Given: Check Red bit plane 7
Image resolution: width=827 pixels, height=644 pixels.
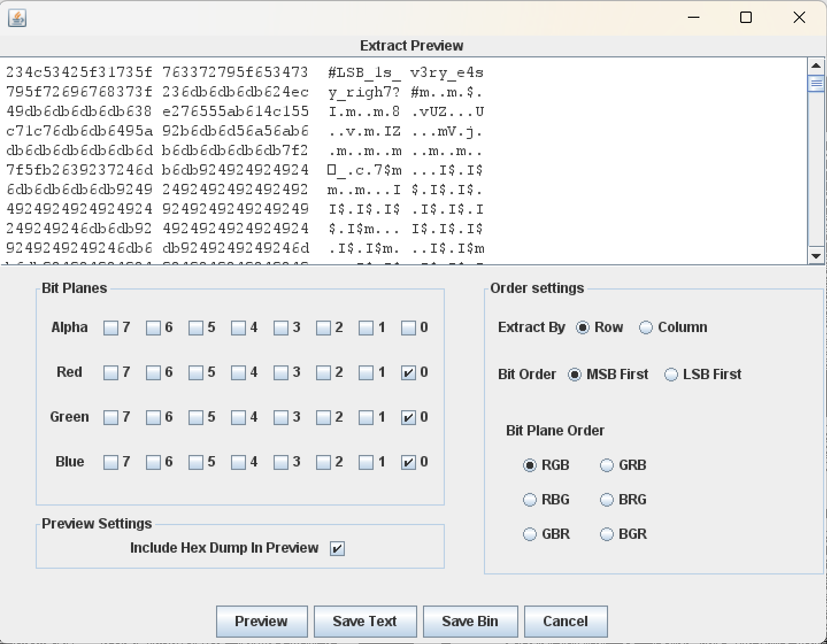Looking at the screenshot, I should pos(111,373).
